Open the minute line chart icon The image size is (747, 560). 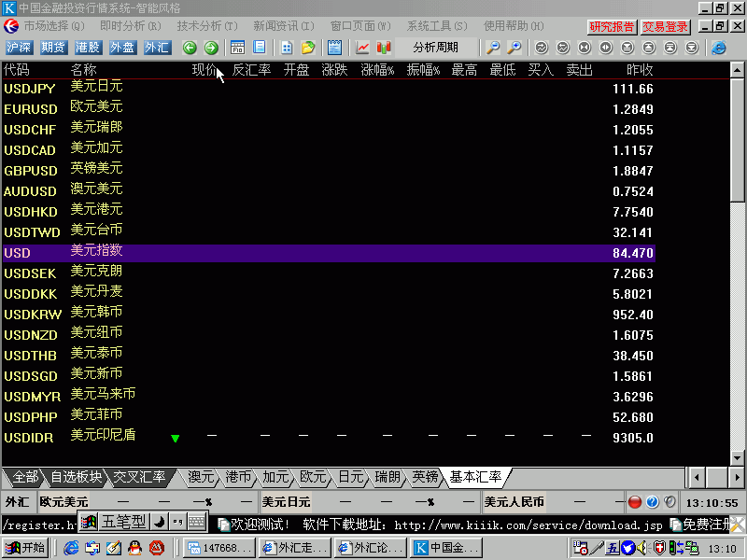(360, 48)
